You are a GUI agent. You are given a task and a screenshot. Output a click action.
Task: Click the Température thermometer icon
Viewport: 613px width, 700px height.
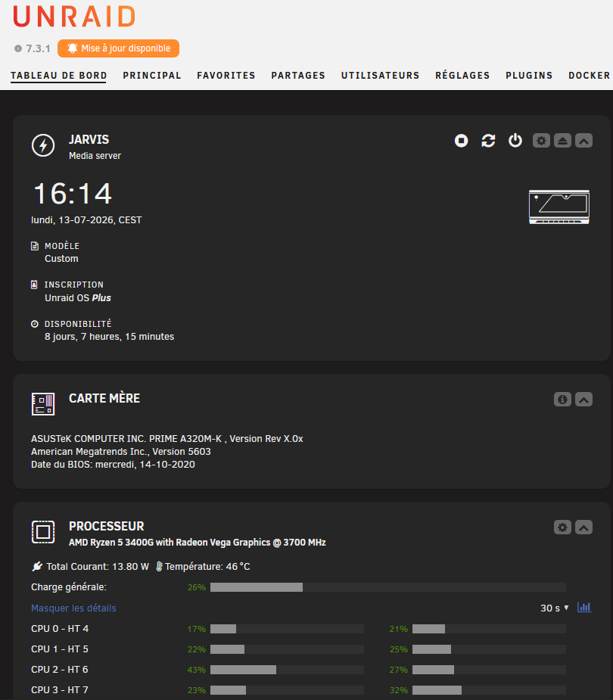coord(159,567)
